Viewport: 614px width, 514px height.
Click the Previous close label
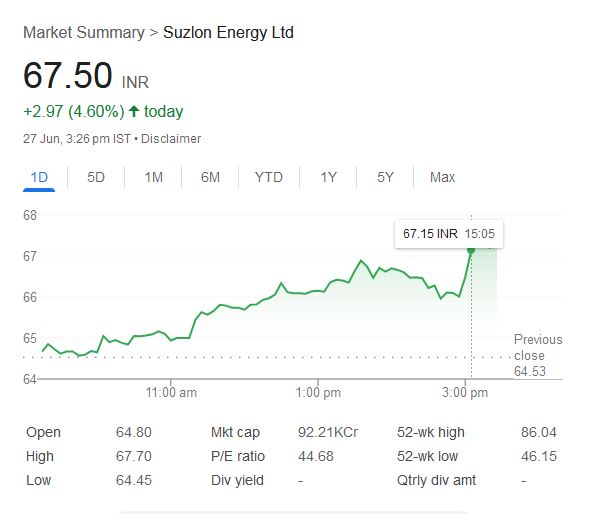point(537,347)
